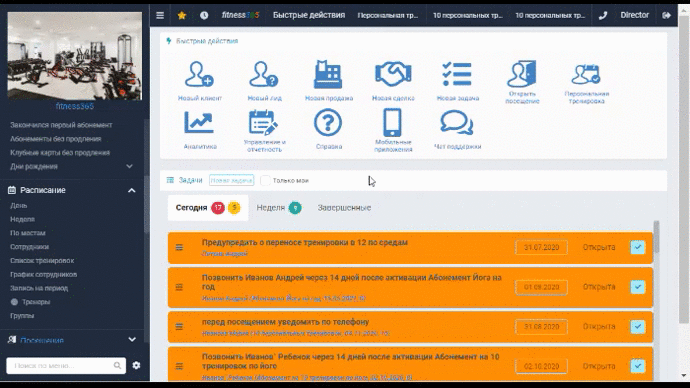Start a Новая продажа via cash register icon
The height and width of the screenshot is (388, 690).
(328, 74)
